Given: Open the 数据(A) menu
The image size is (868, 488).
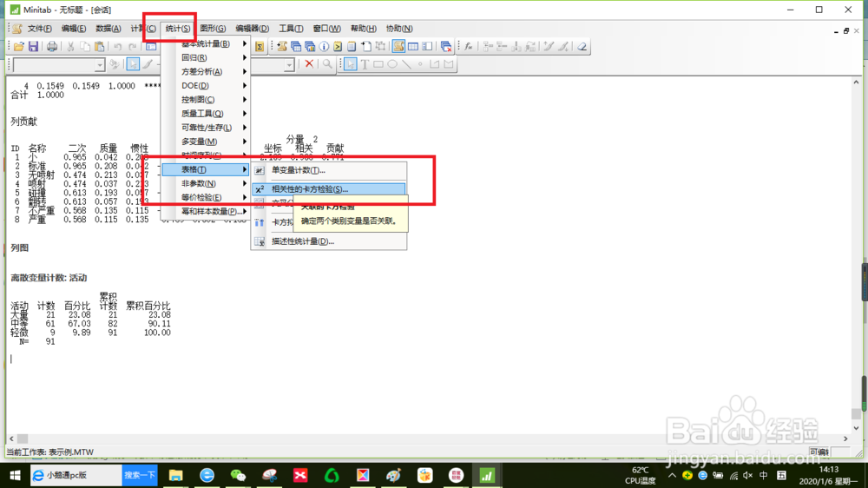Looking at the screenshot, I should [x=108, y=29].
